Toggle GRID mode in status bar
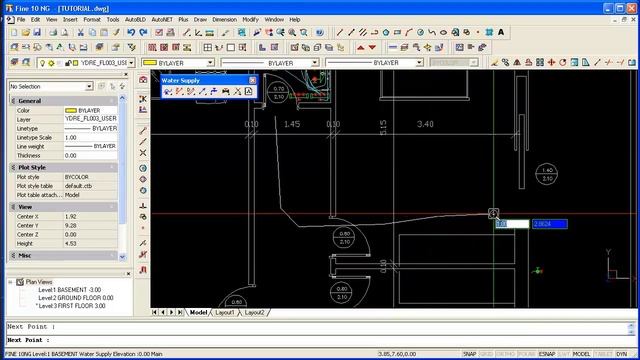The height and width of the screenshot is (360, 640). click(486, 354)
